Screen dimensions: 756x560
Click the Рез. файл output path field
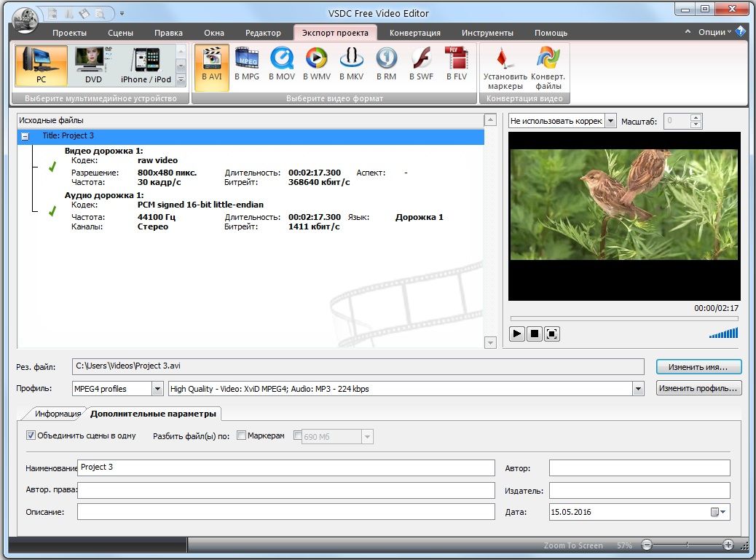pos(358,366)
